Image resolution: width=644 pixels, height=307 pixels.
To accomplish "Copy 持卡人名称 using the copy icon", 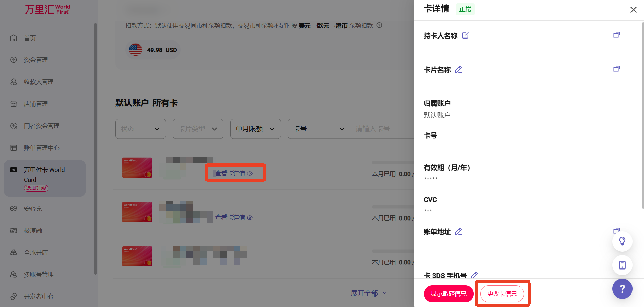I will click(617, 35).
